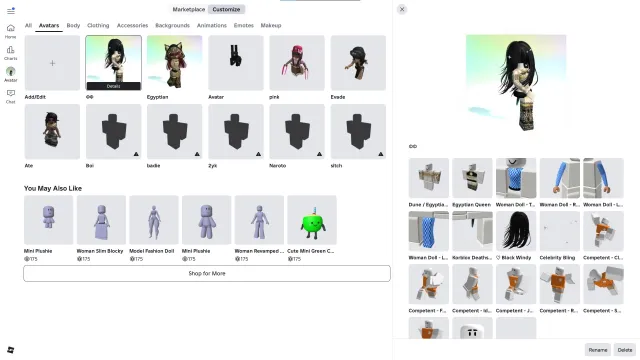Viewport: 640px width, 360px height.
Task: Open the Emotes tab
Action: 244,25
